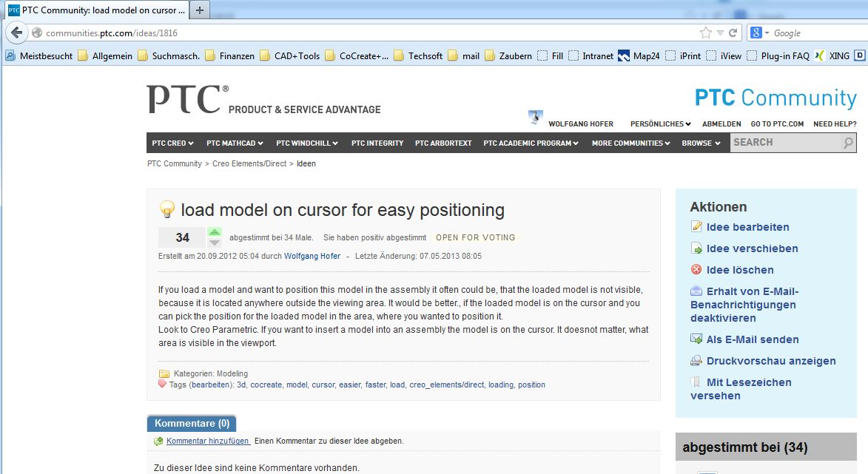This screenshot has width=868, height=474.
Task: Click the position tag
Action: (x=531, y=385)
